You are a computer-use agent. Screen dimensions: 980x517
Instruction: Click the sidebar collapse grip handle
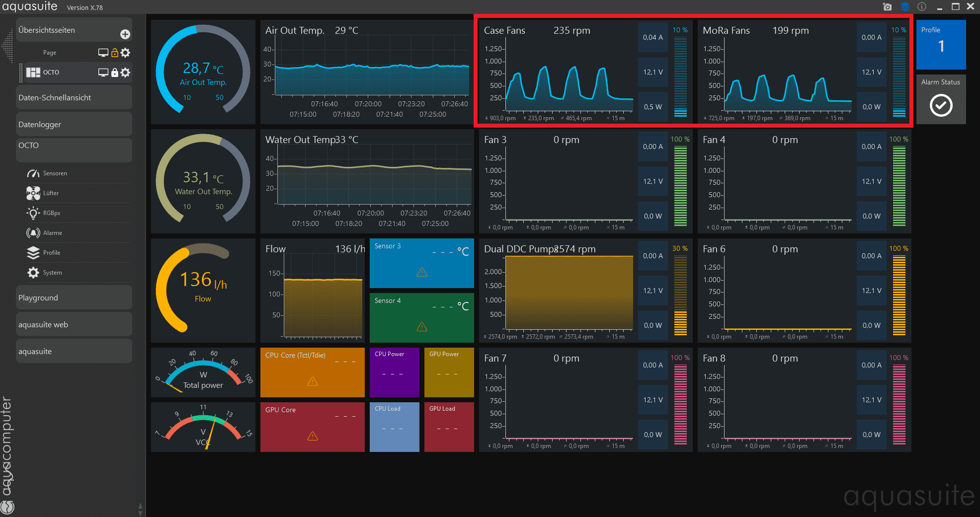point(7,47)
